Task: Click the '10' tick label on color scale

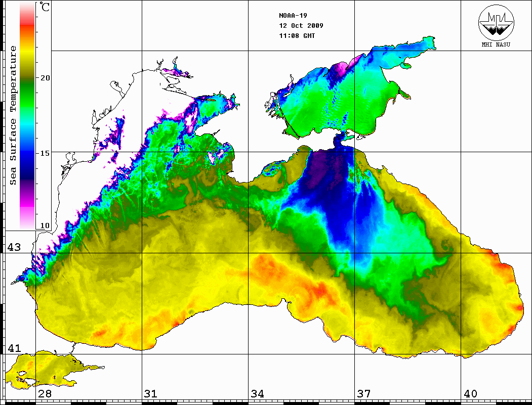Action: click(45, 226)
